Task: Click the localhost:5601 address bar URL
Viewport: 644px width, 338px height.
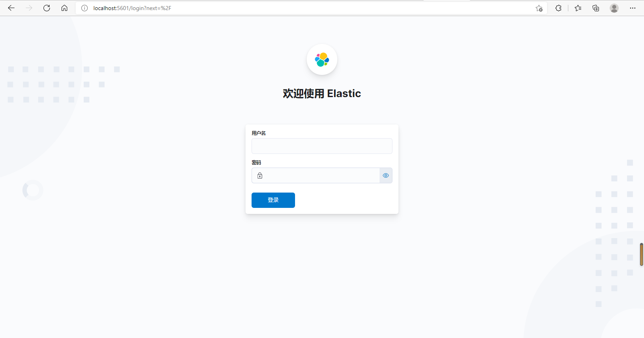Action: [x=132, y=8]
